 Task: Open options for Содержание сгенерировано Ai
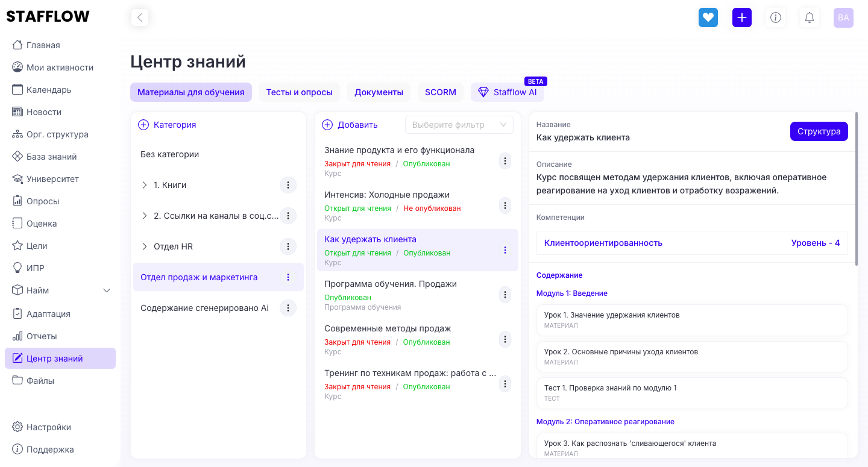click(288, 308)
